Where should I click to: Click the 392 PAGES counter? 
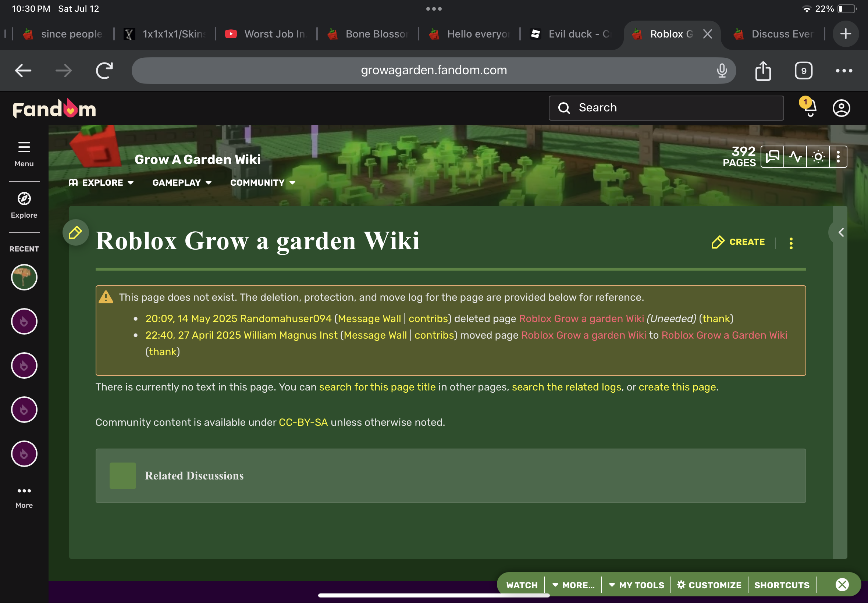coord(739,156)
